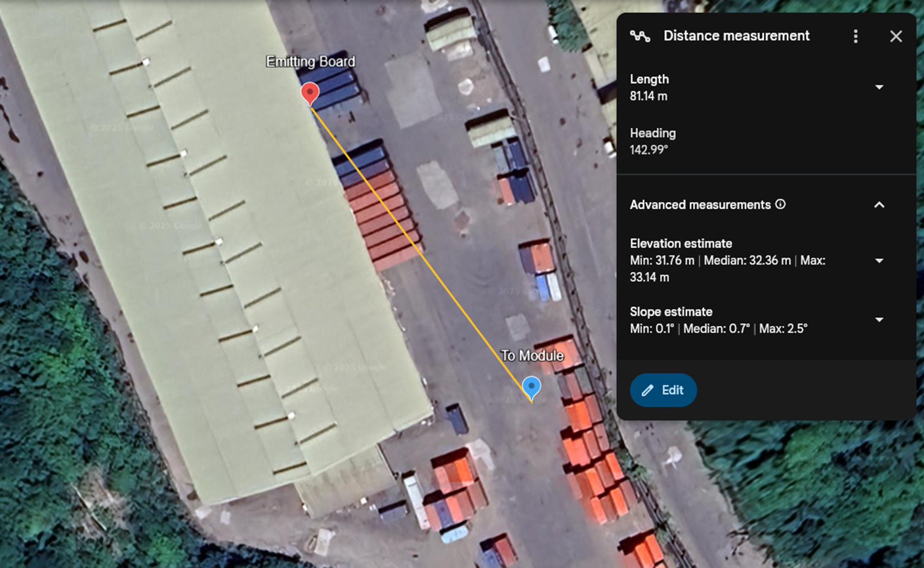Open the three-dot more options menu
924x568 pixels.
(x=855, y=36)
